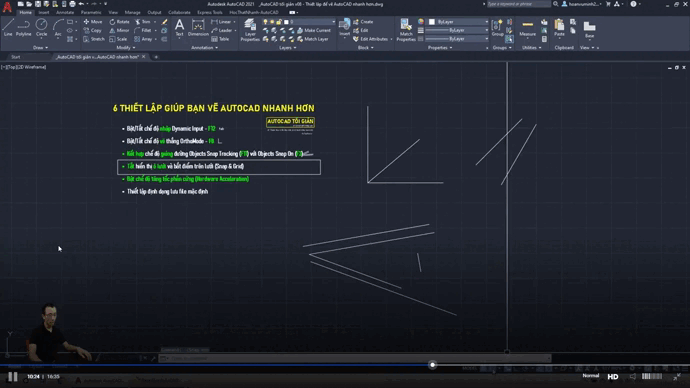Screen dimensions: 690x388
Task: Toggle HD video quality
Action: click(x=613, y=377)
